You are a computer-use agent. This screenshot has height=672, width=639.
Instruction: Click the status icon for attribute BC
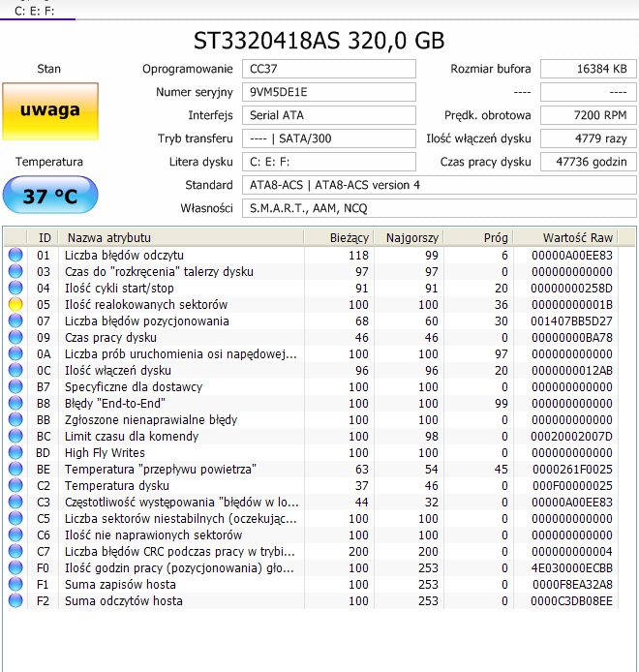point(15,437)
